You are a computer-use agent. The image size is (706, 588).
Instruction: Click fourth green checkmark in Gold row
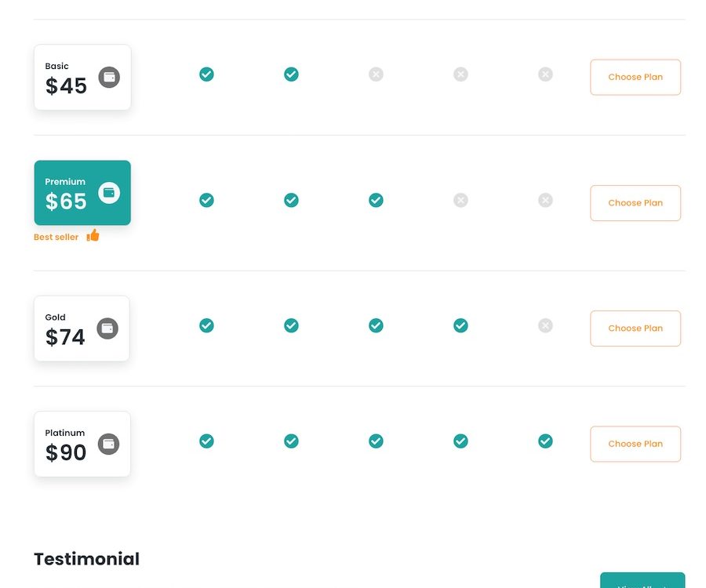(460, 325)
